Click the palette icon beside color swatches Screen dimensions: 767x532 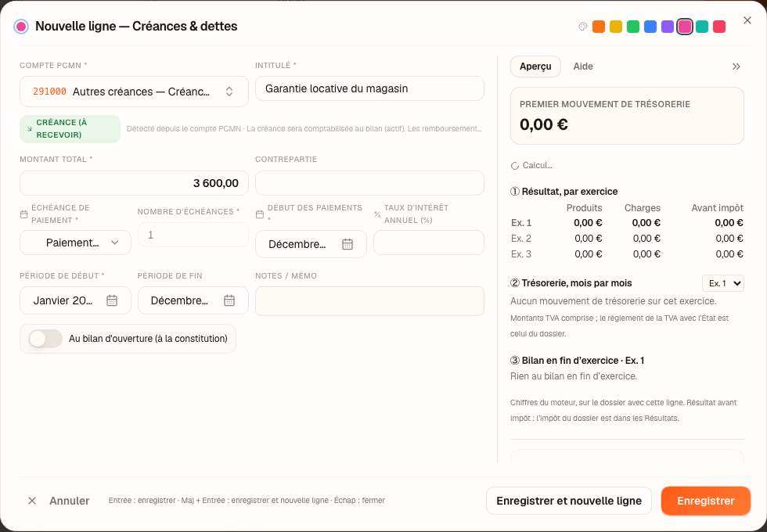(x=582, y=27)
